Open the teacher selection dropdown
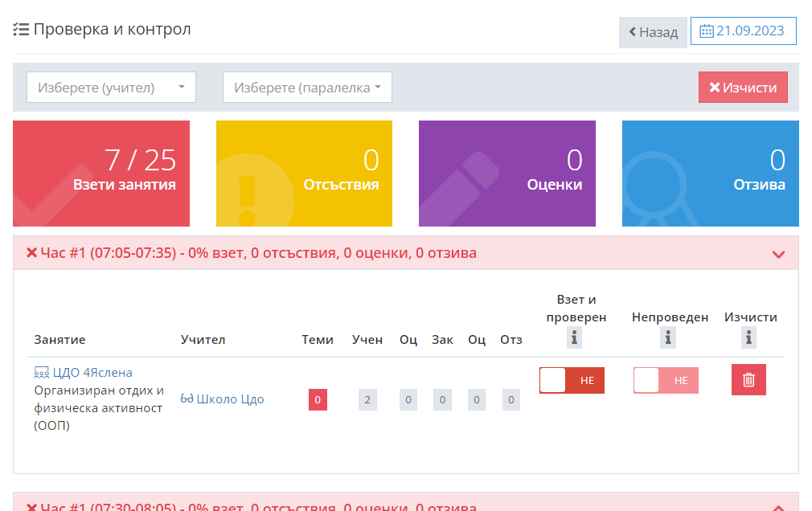The height and width of the screenshot is (511, 812). point(111,88)
